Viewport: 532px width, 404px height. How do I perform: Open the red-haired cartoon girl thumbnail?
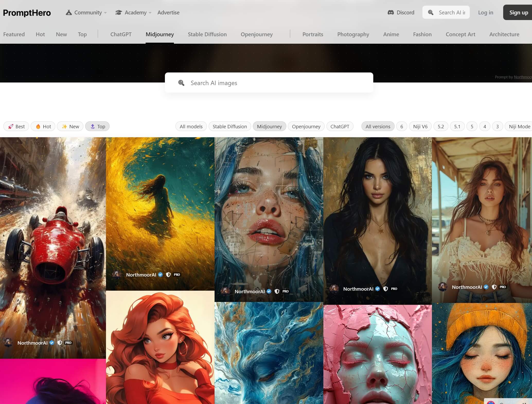coord(160,347)
